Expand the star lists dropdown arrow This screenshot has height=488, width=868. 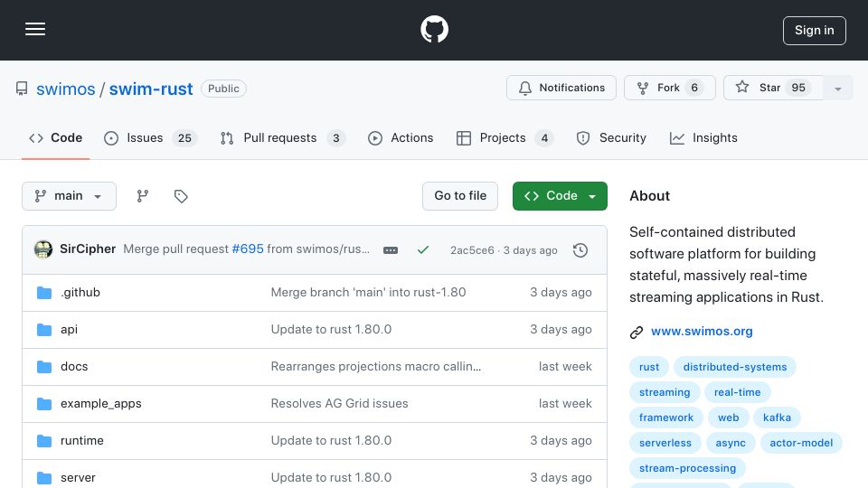[x=837, y=88]
